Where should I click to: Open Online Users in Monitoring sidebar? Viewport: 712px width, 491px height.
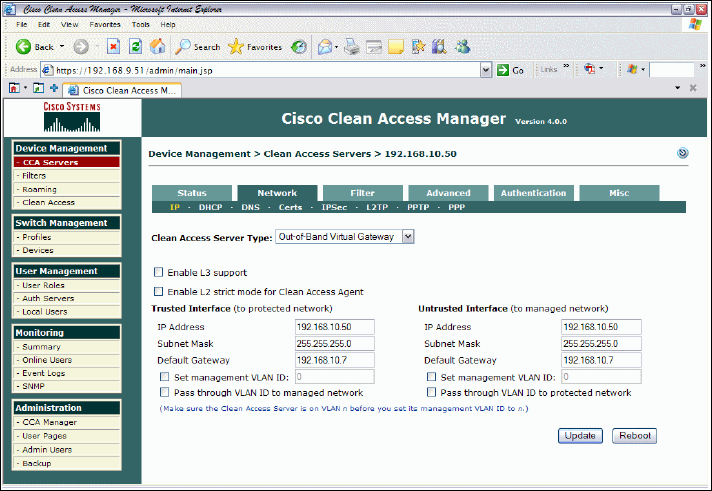pyautogui.click(x=47, y=360)
